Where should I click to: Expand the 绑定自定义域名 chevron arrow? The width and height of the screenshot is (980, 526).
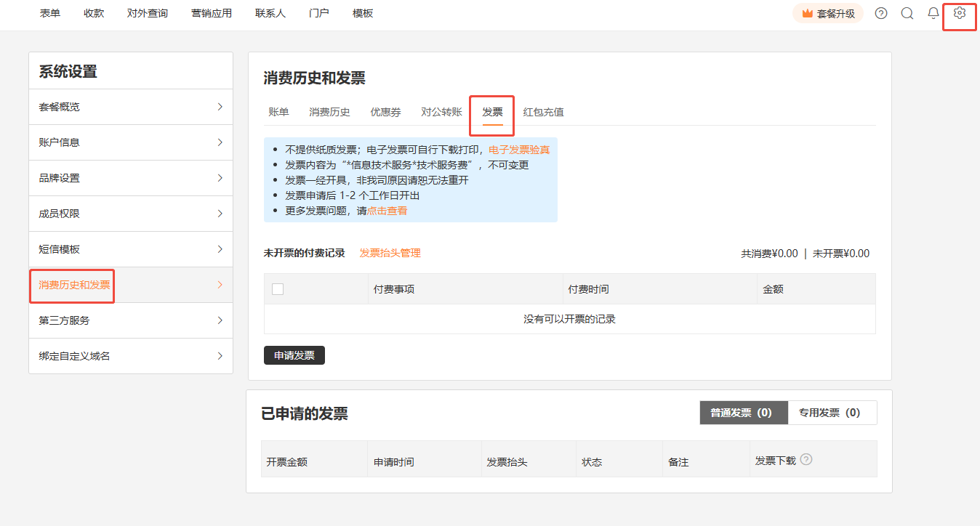220,356
